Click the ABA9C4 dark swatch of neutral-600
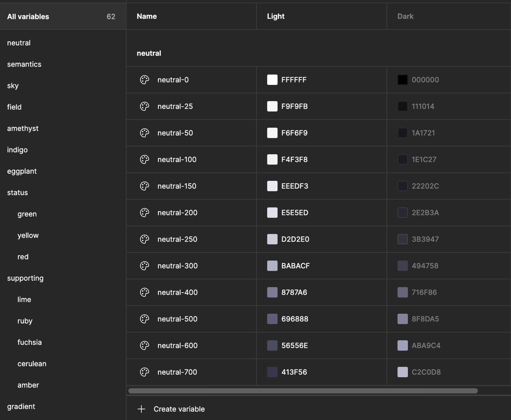Image resolution: width=511 pixels, height=420 pixels. pos(402,345)
